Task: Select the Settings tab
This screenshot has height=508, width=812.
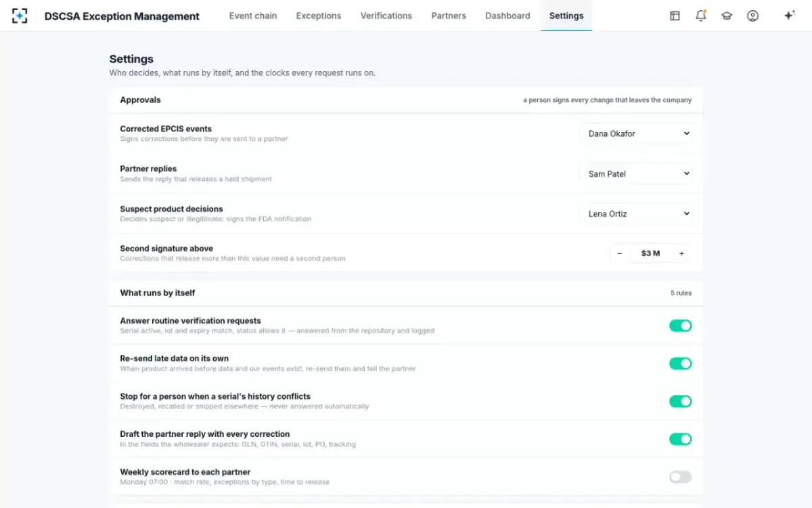Action: tap(566, 16)
